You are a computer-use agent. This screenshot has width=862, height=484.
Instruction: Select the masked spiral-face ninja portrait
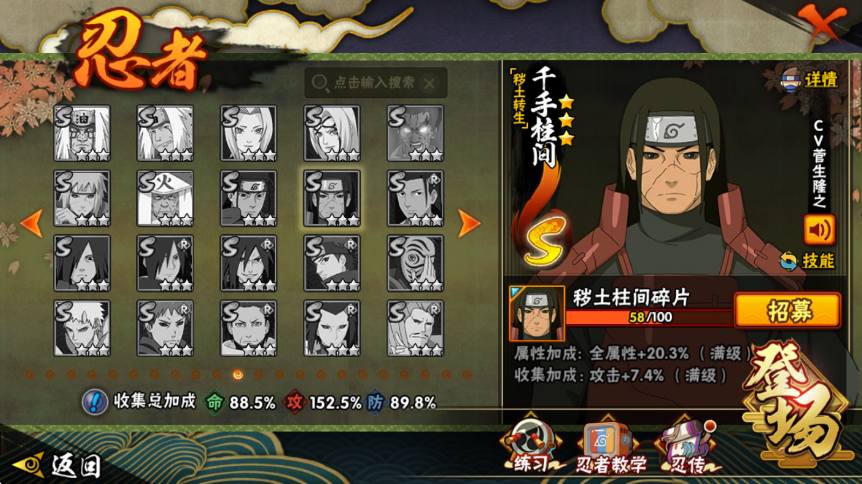(415, 263)
